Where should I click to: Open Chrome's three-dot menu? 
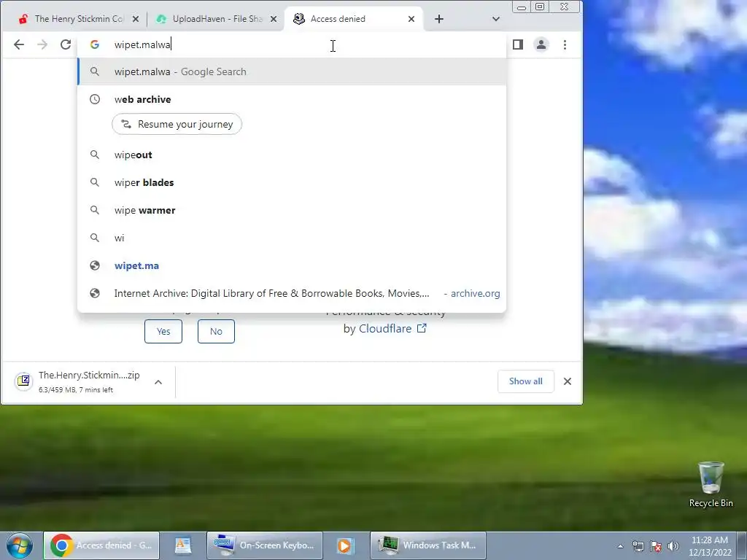(565, 44)
